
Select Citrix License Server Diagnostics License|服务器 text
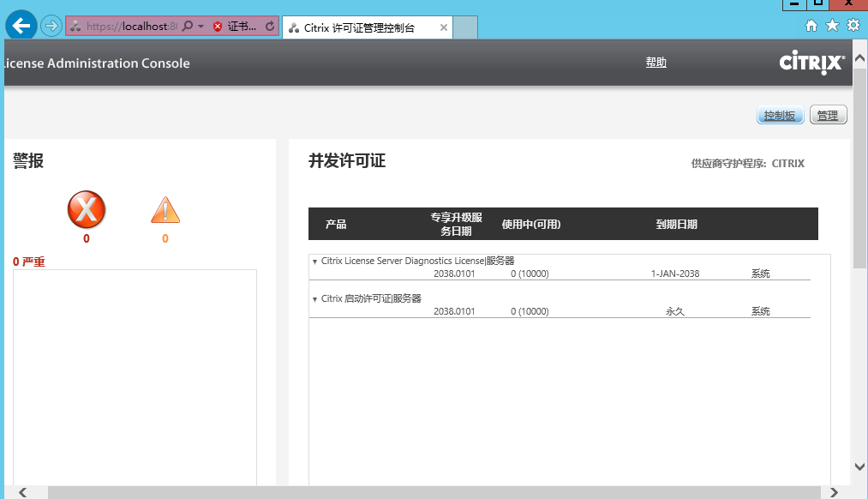417,261
